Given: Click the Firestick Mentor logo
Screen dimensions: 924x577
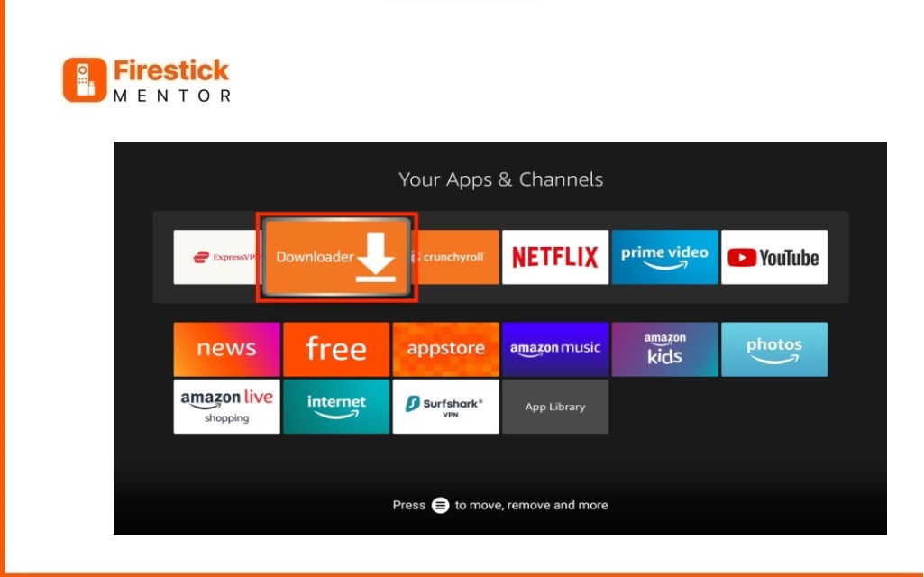Looking at the screenshot, I should [147, 81].
